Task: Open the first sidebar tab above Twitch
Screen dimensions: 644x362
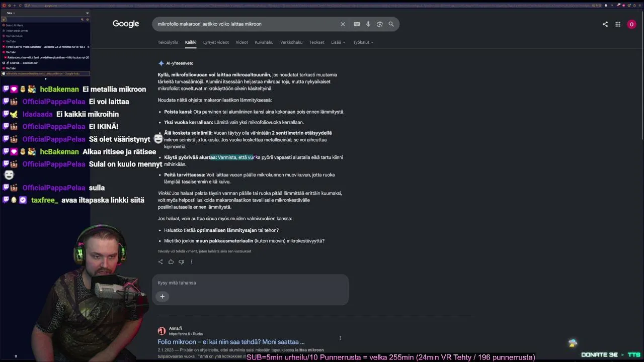Action: pos(45,25)
